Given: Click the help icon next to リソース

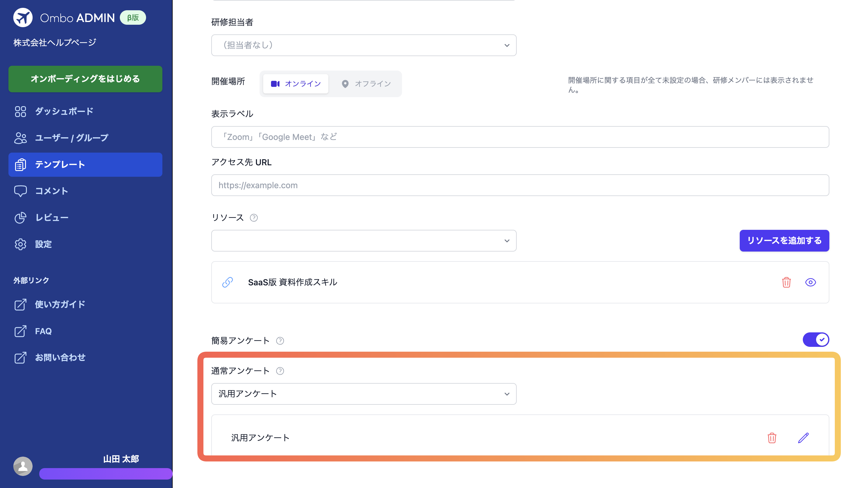Looking at the screenshot, I should [254, 218].
